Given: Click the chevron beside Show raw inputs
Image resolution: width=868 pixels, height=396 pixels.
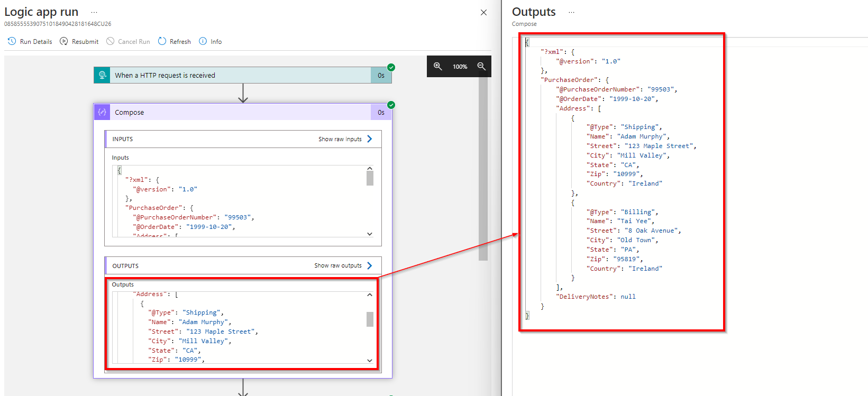Looking at the screenshot, I should pos(370,139).
